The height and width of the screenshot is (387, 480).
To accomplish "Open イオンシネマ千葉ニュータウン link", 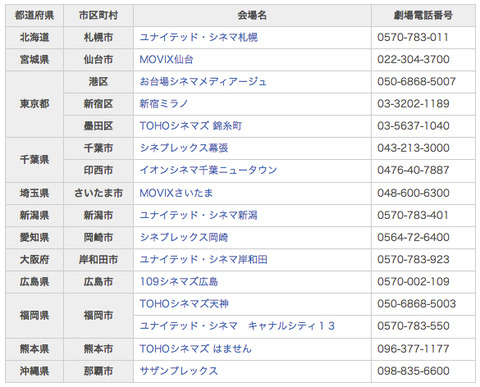I will 208,170.
